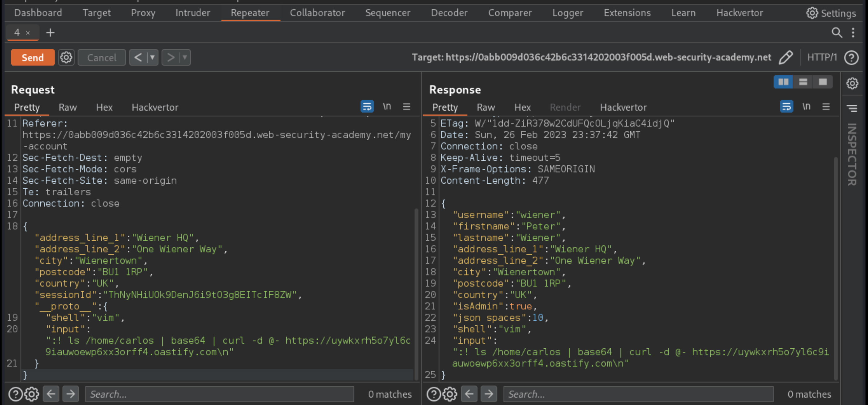The image size is (868, 405).
Task: Toggle word wrap in Request pane
Action: coord(367,107)
